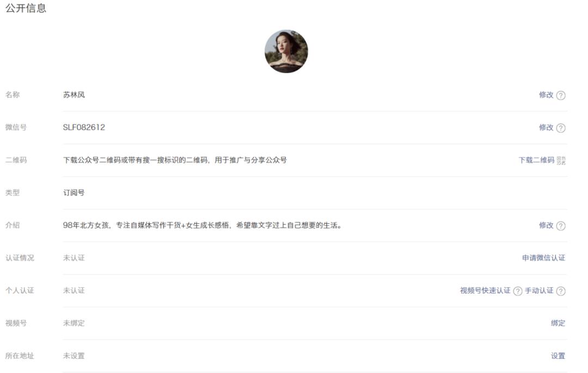Start 视频号快速认证 quick verification
The image size is (588, 373).
pos(486,290)
